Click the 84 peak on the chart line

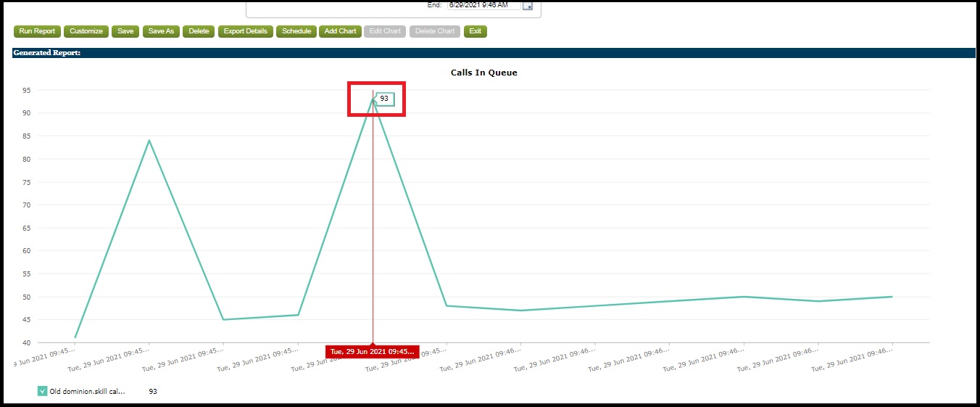tap(149, 140)
